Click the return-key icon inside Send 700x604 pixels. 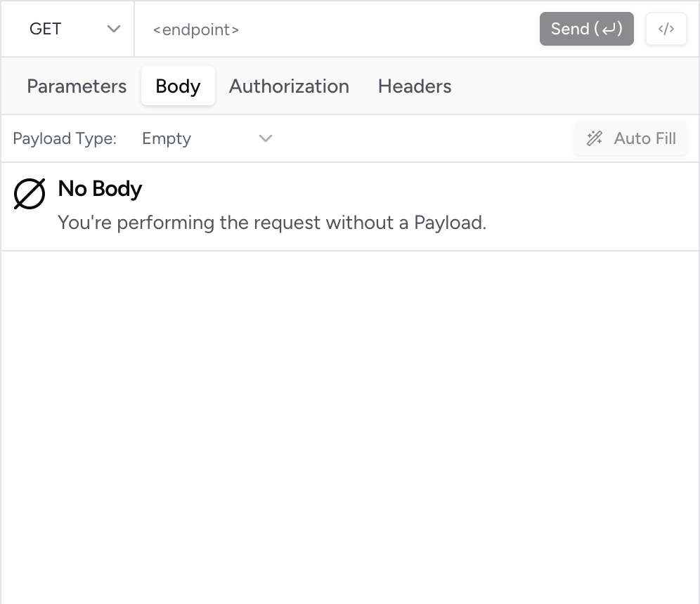point(608,29)
